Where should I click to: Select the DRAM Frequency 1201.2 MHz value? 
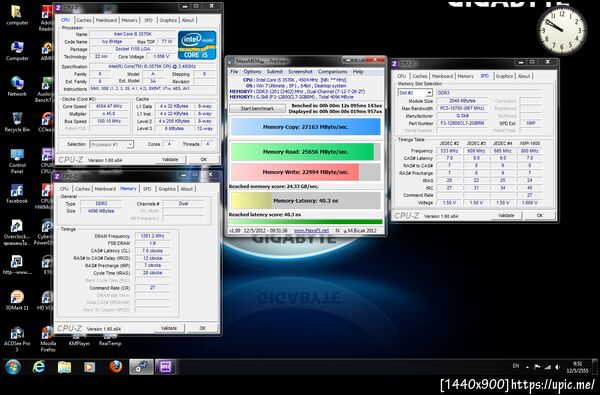point(151,236)
